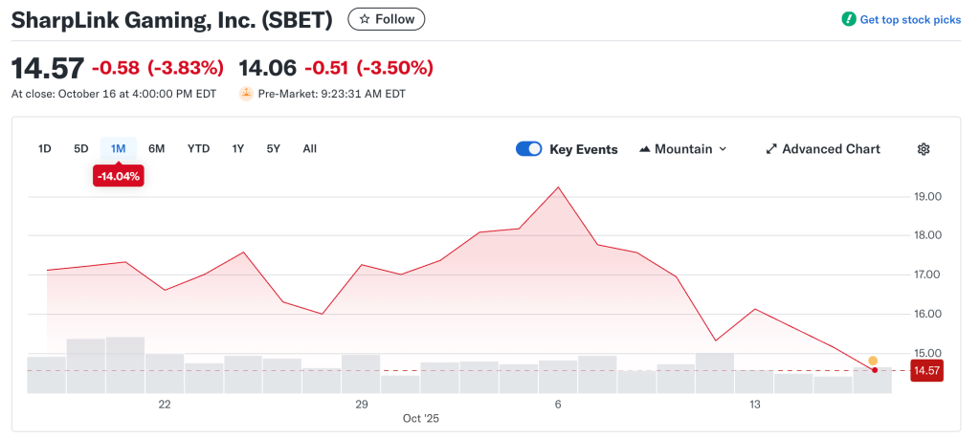Click the red end-point dot on price line
Viewport: 980px width, 439px height.
pos(875,370)
